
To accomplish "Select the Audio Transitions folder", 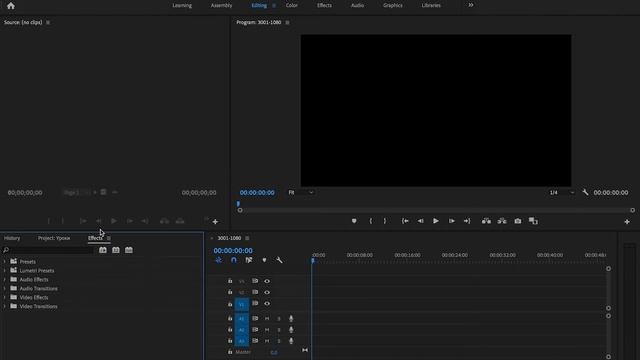I will [38, 289].
